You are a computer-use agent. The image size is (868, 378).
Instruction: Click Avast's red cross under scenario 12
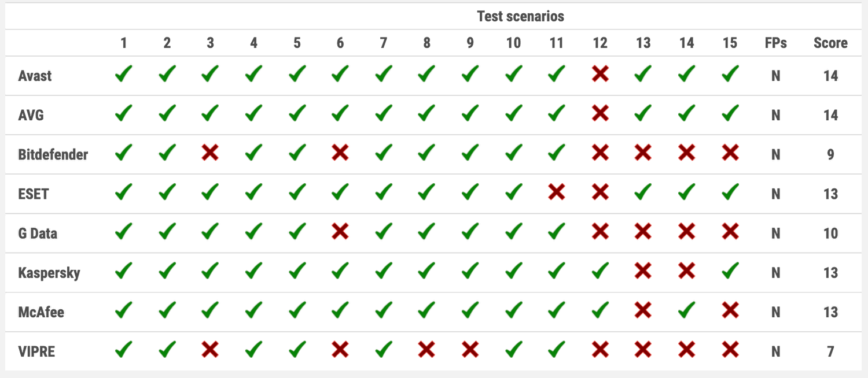click(600, 75)
